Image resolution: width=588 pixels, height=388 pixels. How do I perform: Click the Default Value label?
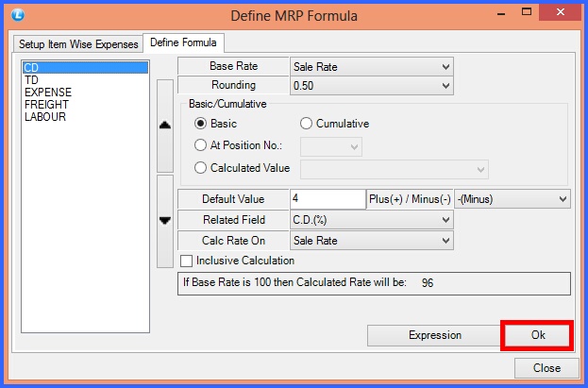pos(233,199)
